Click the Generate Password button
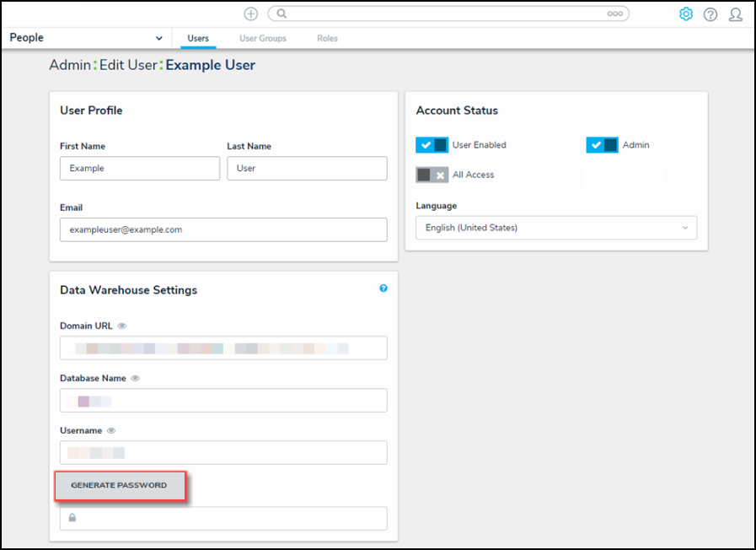The image size is (756, 550). click(120, 486)
